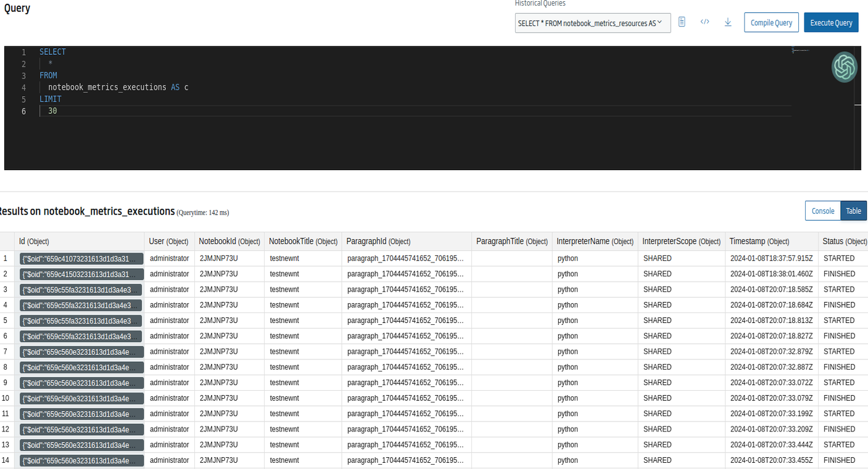This screenshot has height=469, width=868.
Task: Click the Compile Query button
Action: (x=771, y=22)
